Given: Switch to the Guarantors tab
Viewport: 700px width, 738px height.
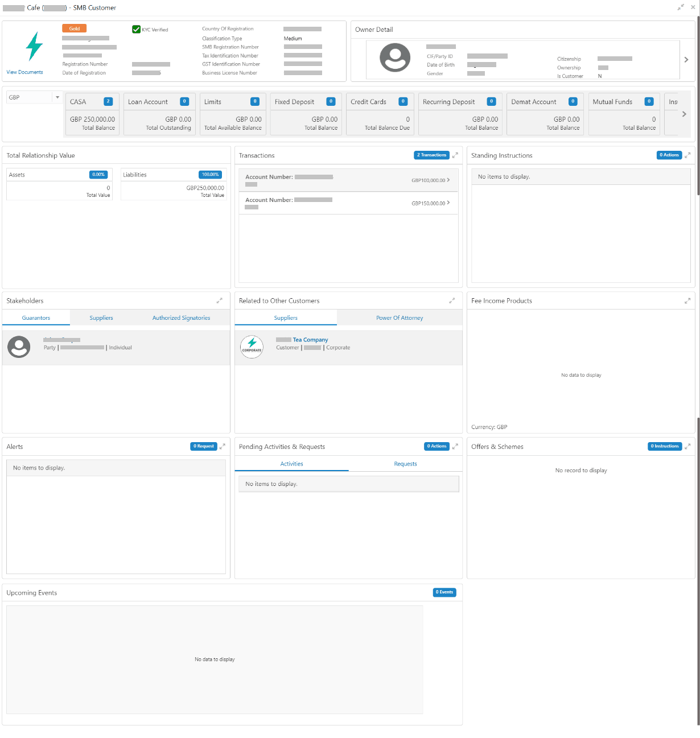Looking at the screenshot, I should point(36,318).
